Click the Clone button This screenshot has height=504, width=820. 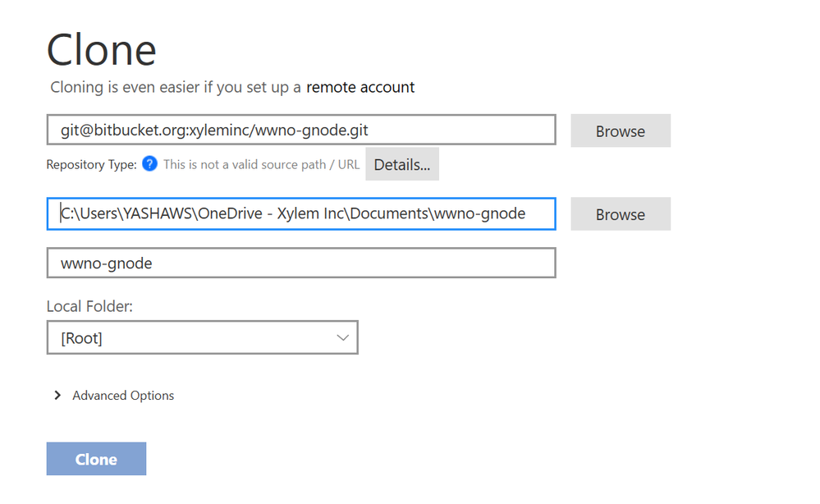coord(96,459)
